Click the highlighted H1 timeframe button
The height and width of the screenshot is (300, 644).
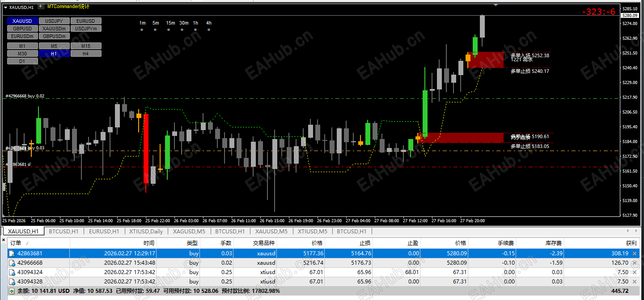(54, 54)
